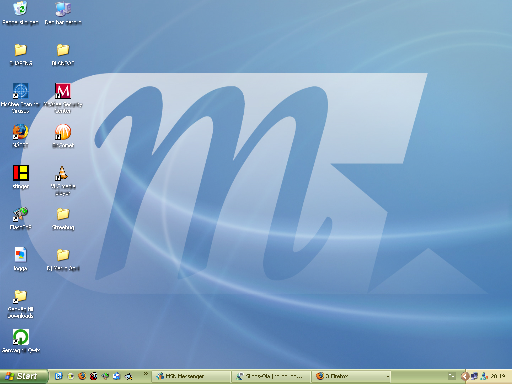Select the folder right of the image file

[x=63, y=255]
